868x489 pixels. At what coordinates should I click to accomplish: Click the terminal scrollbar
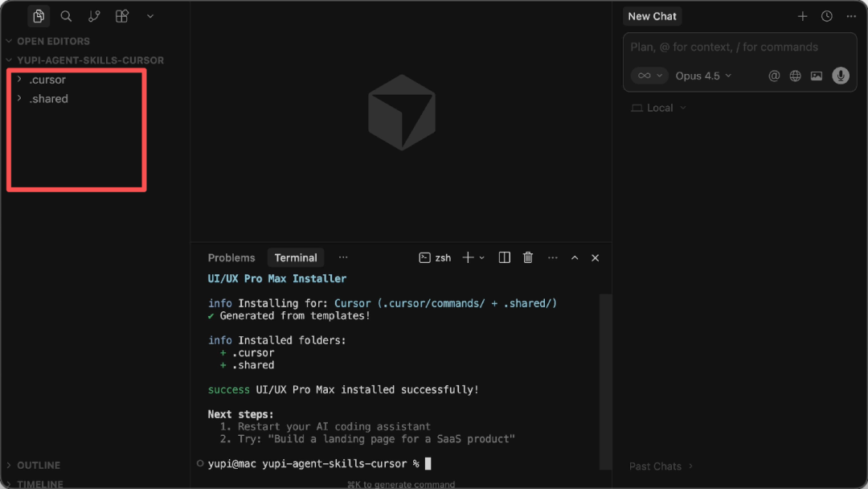pyautogui.click(x=605, y=381)
